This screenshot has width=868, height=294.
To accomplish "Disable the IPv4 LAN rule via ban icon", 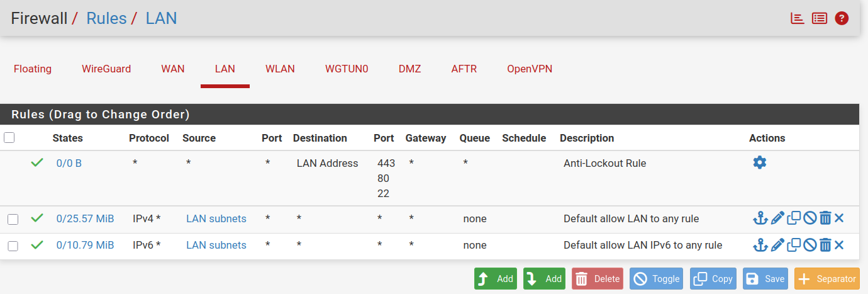I will coord(810,218).
